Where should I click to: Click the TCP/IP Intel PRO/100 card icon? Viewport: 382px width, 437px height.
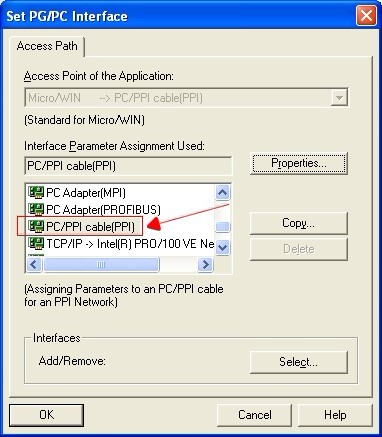[x=36, y=243]
